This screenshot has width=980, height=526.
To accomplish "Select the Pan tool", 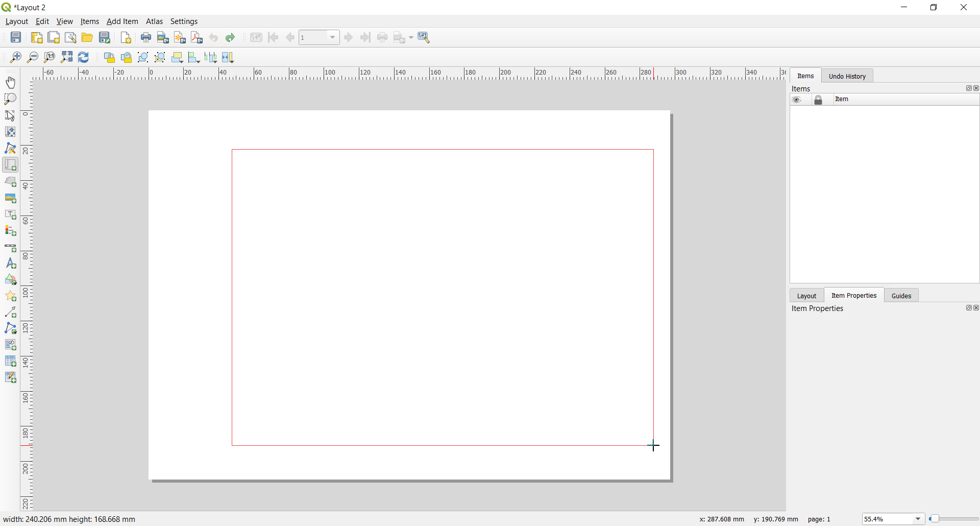I will [x=10, y=83].
